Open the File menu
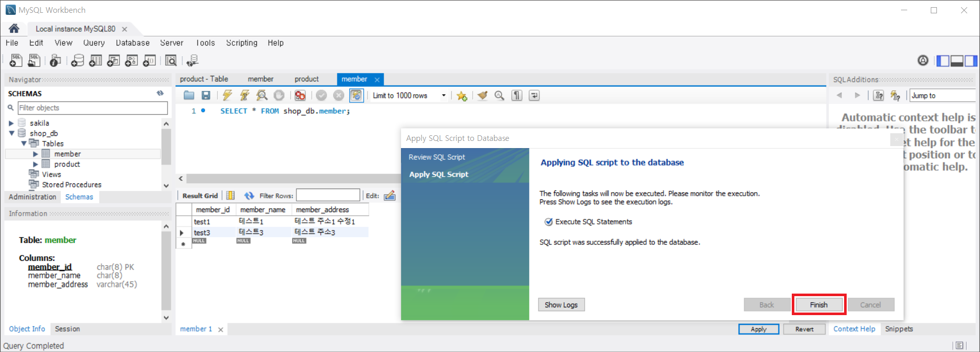The image size is (980, 352). click(12, 43)
